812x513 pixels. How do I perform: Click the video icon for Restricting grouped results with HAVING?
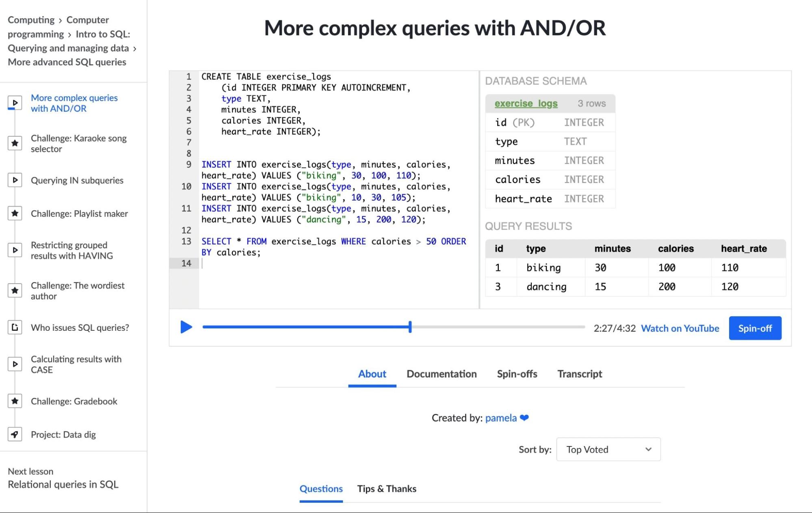click(15, 250)
